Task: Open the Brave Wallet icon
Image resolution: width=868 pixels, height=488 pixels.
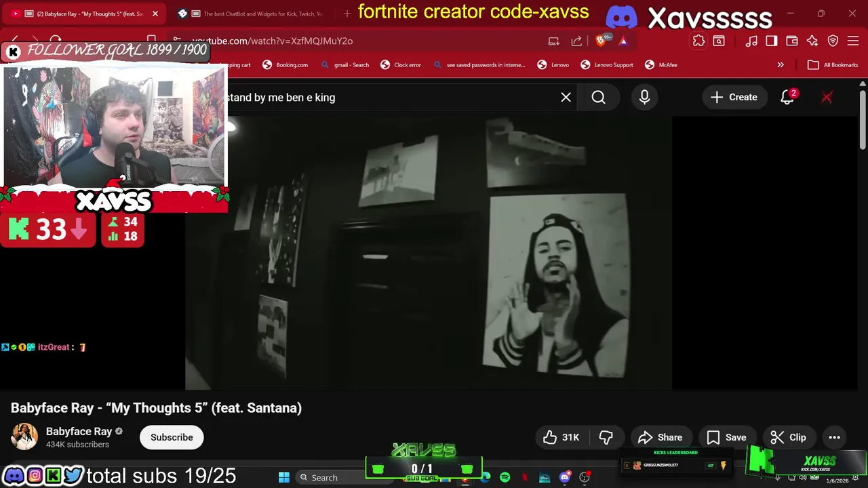Action: pyautogui.click(x=791, y=41)
